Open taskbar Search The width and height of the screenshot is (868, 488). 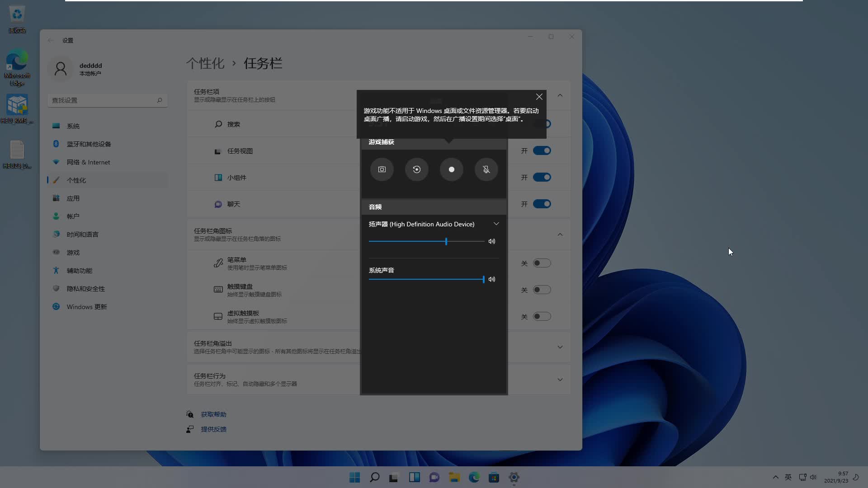pyautogui.click(x=375, y=477)
